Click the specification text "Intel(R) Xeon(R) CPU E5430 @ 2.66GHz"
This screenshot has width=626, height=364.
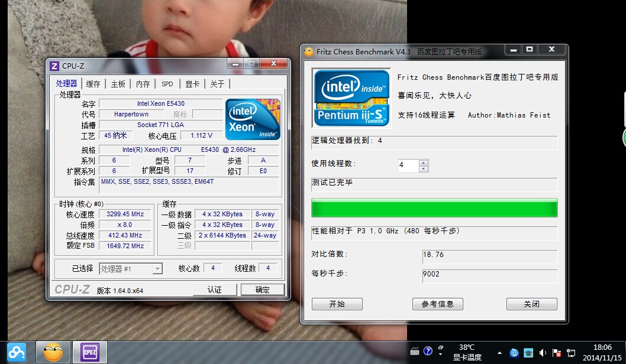coord(189,149)
